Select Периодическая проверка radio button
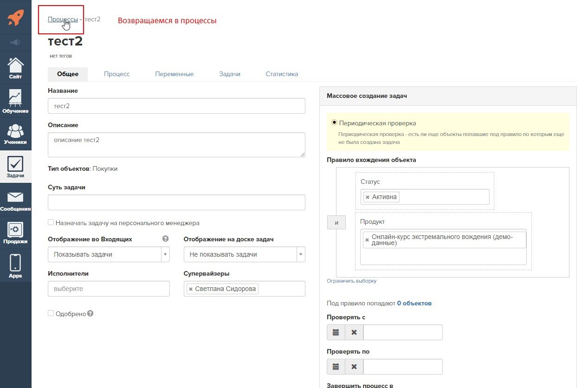The height and width of the screenshot is (388, 588). tap(334, 123)
